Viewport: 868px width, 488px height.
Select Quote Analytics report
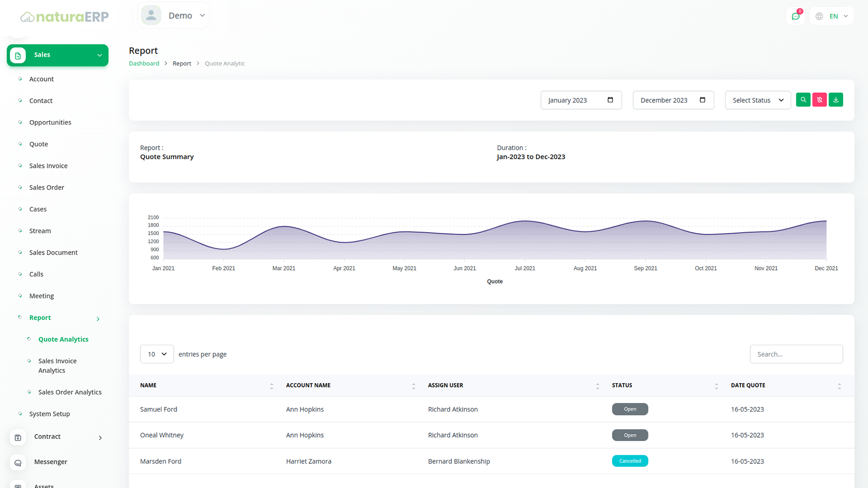[x=64, y=339]
